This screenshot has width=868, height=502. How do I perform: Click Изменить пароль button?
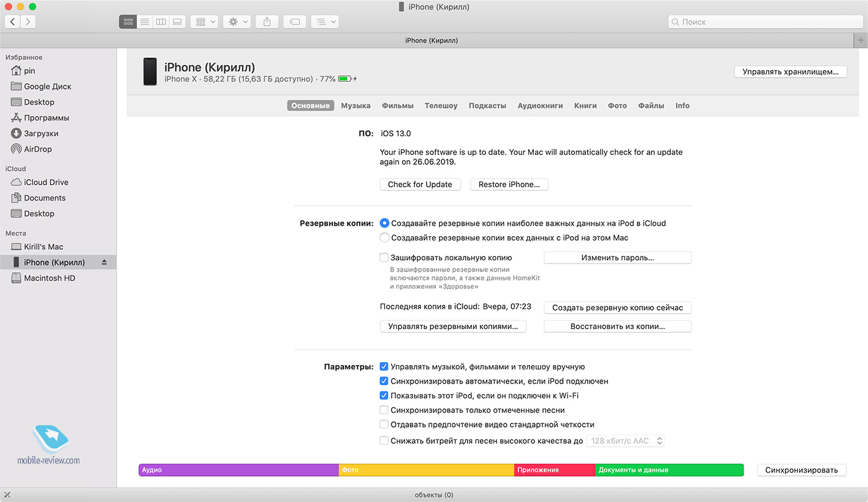[x=618, y=258]
